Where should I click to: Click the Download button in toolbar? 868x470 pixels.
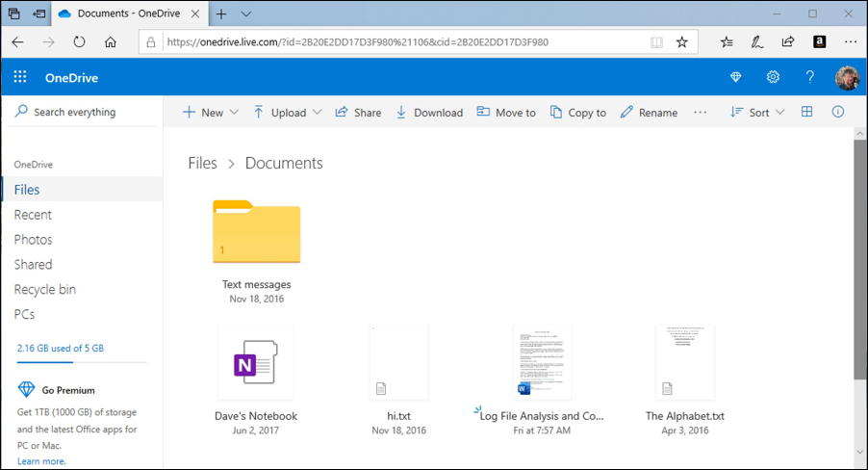(429, 113)
